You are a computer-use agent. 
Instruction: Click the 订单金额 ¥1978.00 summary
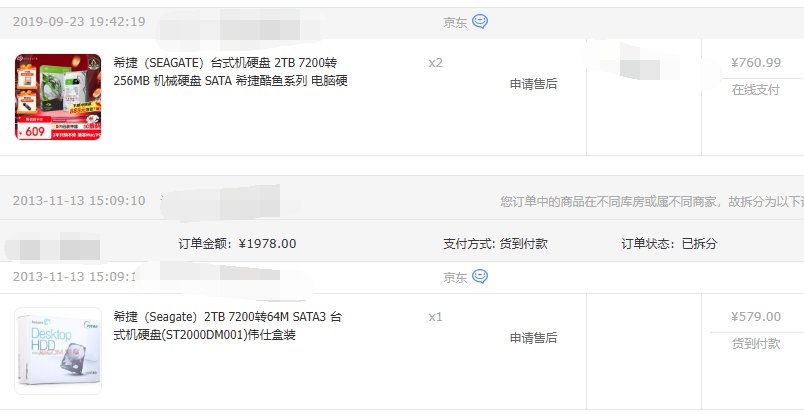point(237,243)
